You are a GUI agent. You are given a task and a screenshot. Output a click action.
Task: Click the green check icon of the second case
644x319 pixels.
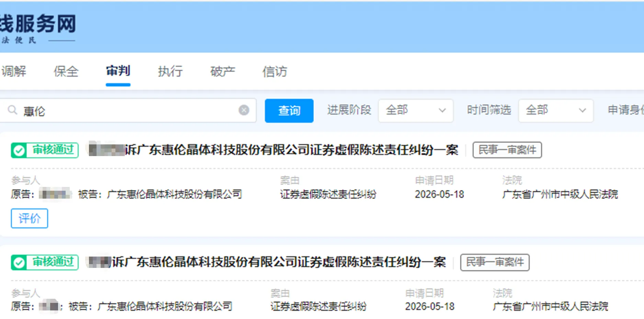coord(19,263)
